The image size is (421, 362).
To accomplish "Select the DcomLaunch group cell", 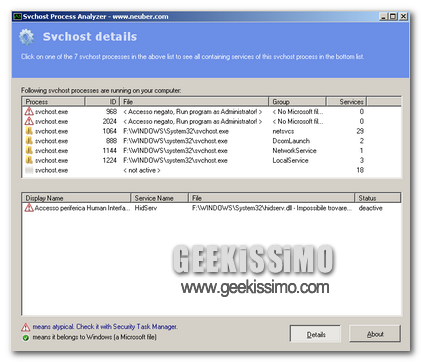I will (x=291, y=141).
